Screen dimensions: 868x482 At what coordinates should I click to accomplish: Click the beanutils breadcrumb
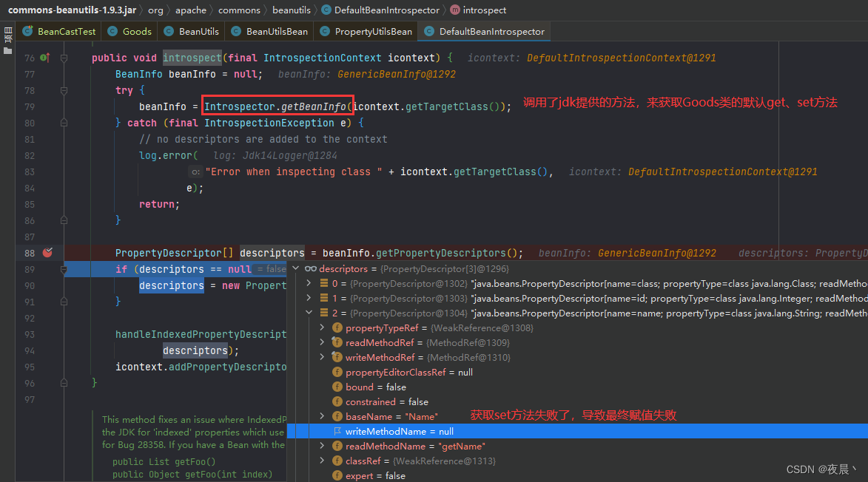tap(292, 10)
